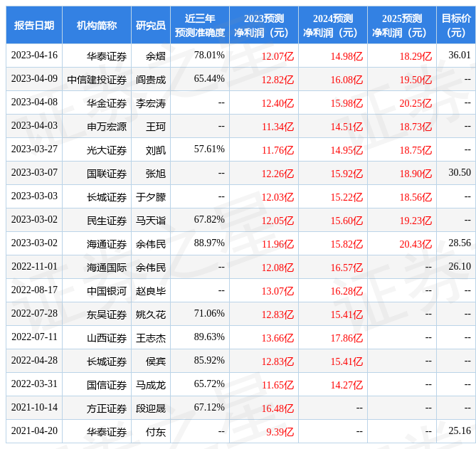
Task: Select the date cell 2023-04-16
Action: pyautogui.click(x=34, y=55)
